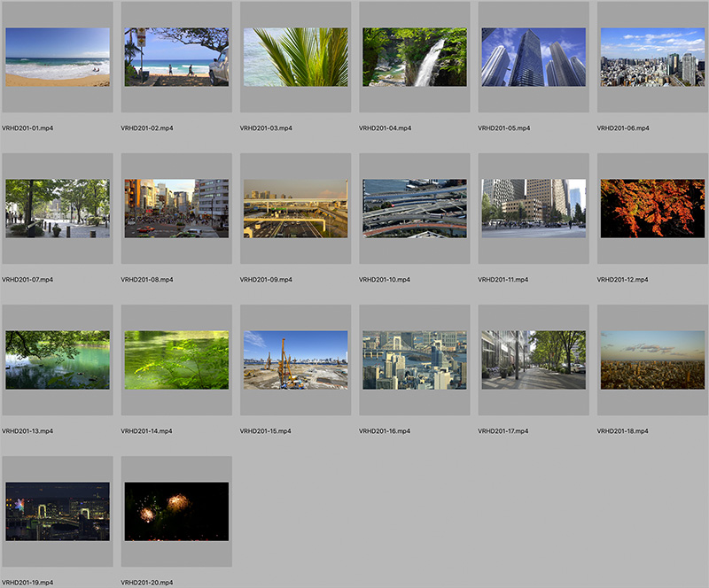Select the tree-lined plaza thumbnail VRHD201-07

[x=58, y=208]
